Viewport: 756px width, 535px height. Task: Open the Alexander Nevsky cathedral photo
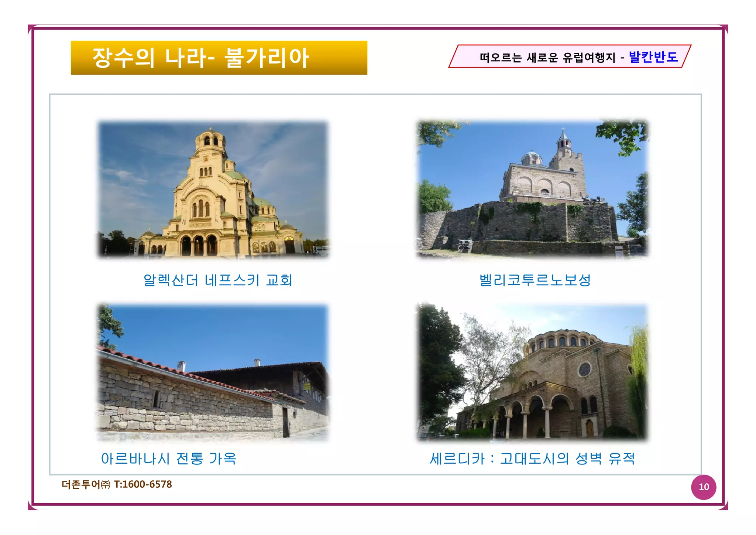[213, 189]
